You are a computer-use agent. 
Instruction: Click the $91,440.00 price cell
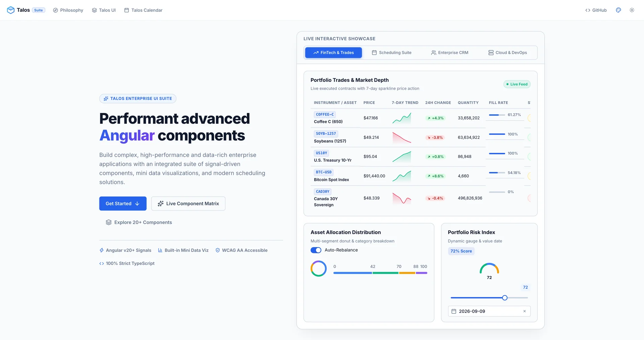click(x=374, y=176)
